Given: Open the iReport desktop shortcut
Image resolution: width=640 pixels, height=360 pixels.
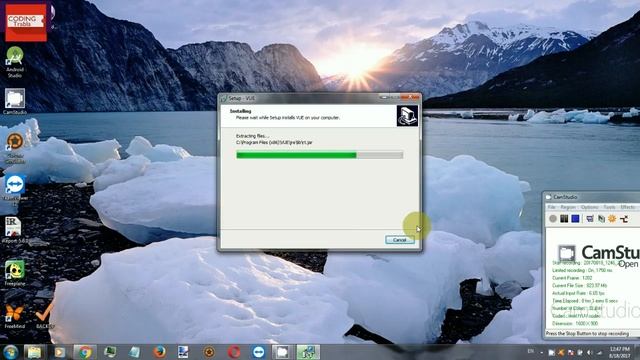Looking at the screenshot, I should coord(14,231).
